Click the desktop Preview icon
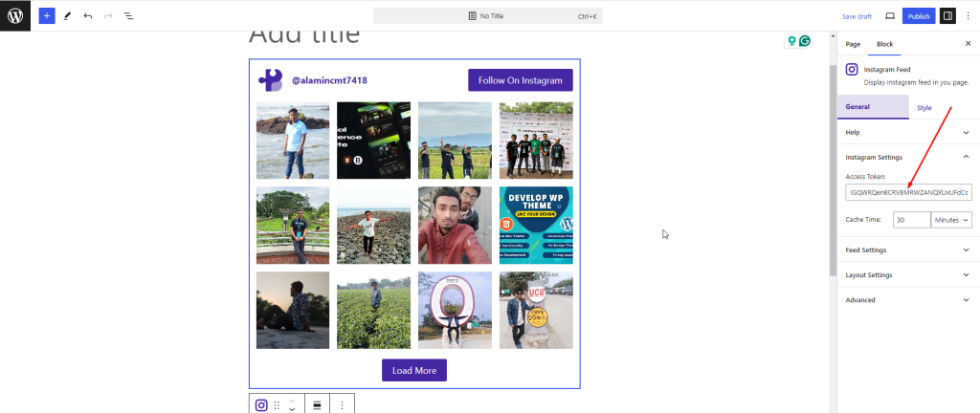The height and width of the screenshot is (413, 980). pyautogui.click(x=890, y=16)
